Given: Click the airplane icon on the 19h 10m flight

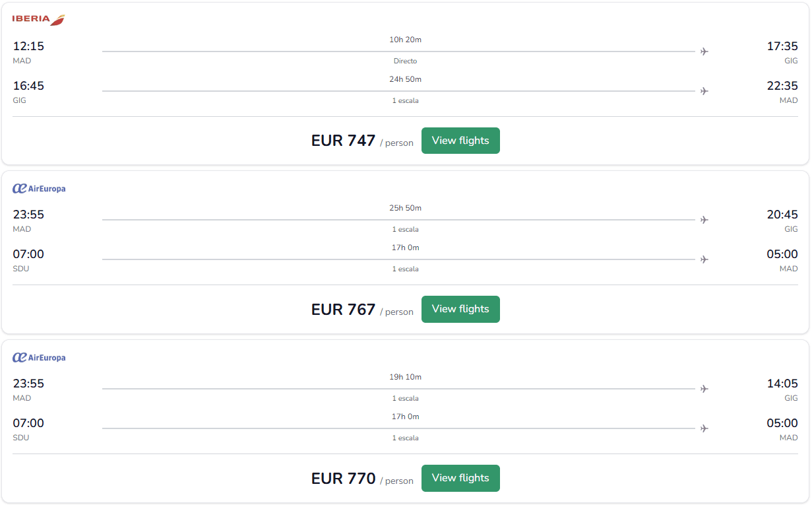Looking at the screenshot, I should 704,389.
